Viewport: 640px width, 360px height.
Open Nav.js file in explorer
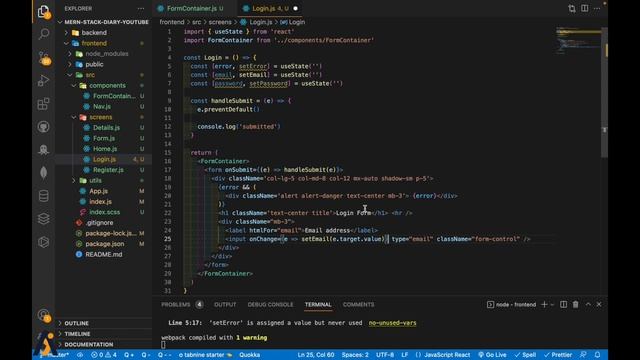coord(102,107)
